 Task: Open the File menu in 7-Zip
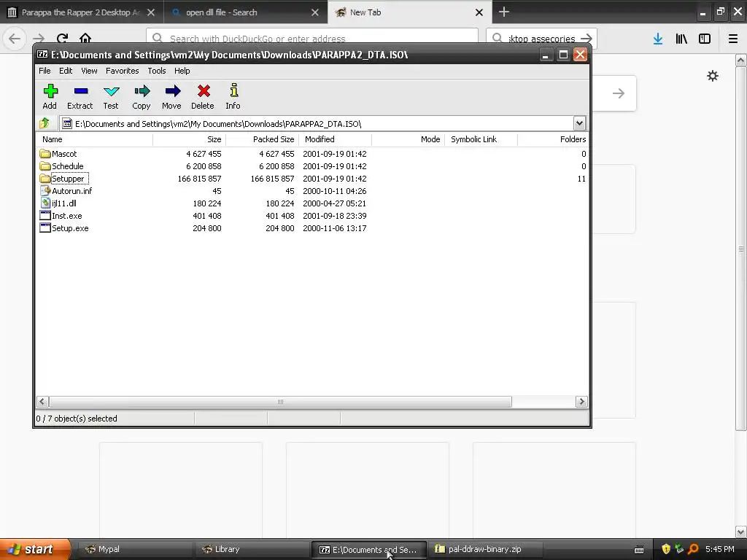click(44, 71)
